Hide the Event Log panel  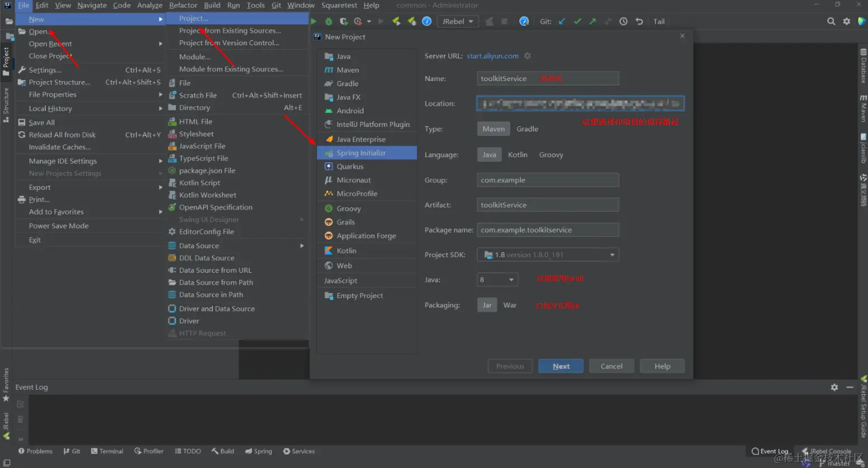coord(850,387)
